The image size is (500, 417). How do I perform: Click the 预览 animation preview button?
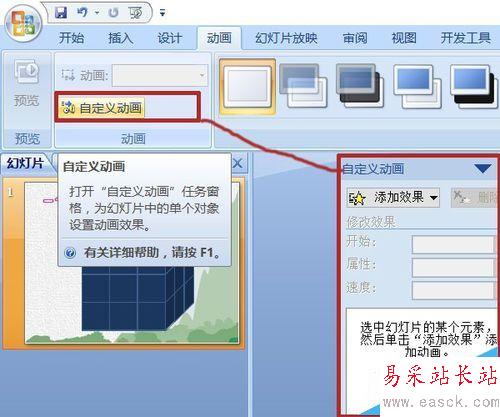[x=26, y=83]
